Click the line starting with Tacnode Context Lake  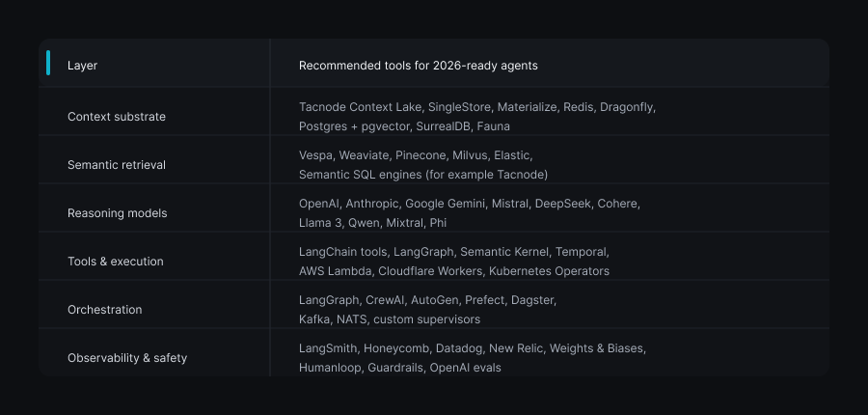[x=476, y=107]
